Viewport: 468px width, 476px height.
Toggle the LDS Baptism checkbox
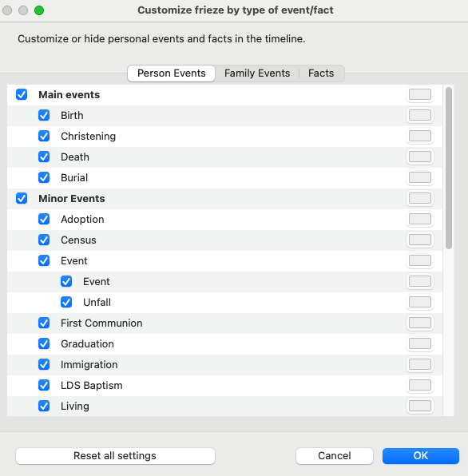point(44,385)
